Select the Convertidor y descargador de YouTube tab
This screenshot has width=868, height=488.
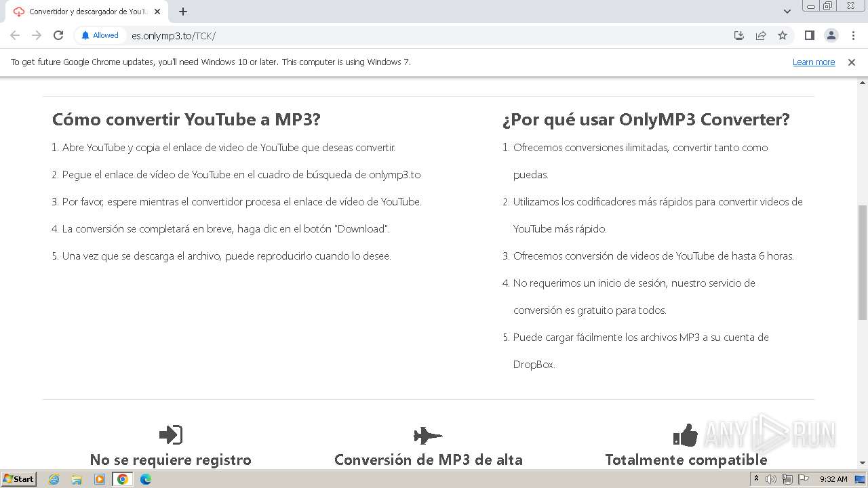click(87, 12)
